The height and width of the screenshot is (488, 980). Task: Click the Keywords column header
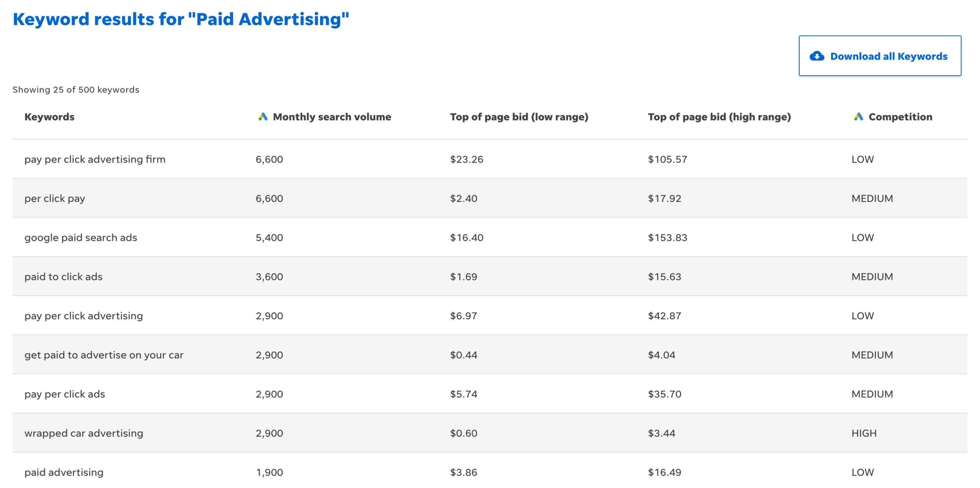(49, 117)
